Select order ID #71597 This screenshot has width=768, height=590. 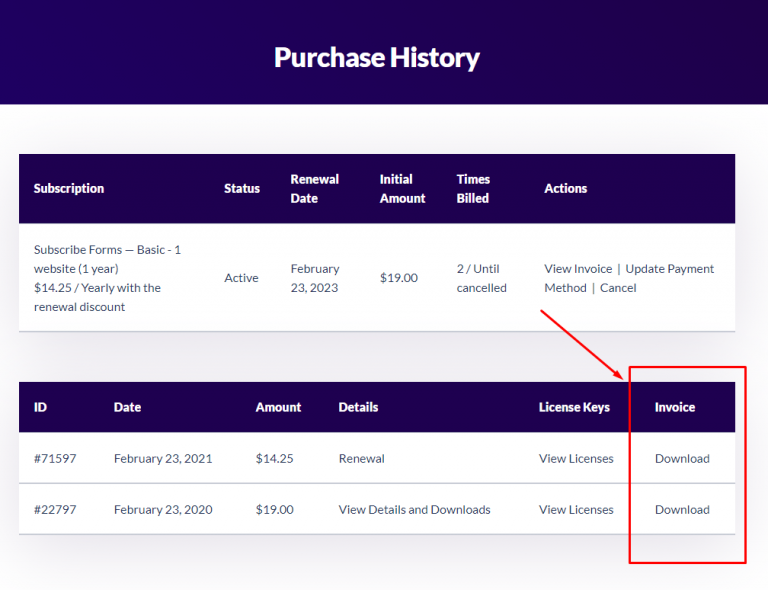(55, 458)
